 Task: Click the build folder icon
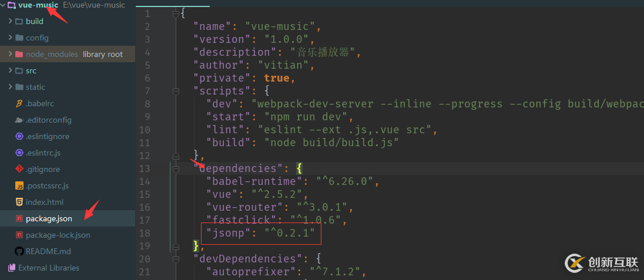(19, 21)
